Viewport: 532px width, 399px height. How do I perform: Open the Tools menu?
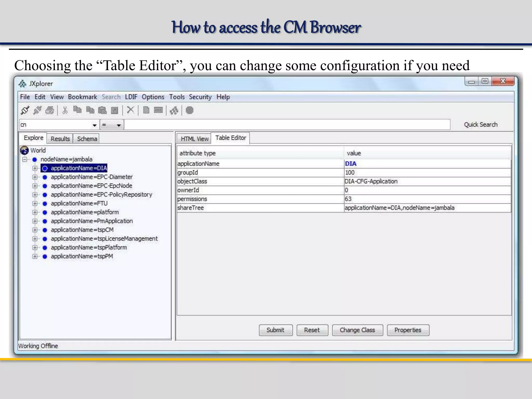coord(177,97)
